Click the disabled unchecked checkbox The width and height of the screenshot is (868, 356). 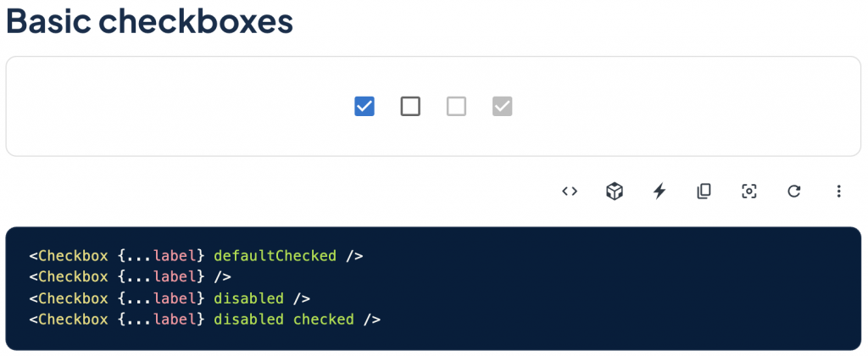[x=456, y=107]
